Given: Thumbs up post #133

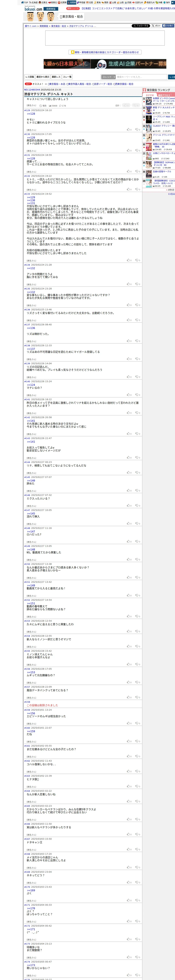Looking at the screenshot, I should [x=129, y=261].
